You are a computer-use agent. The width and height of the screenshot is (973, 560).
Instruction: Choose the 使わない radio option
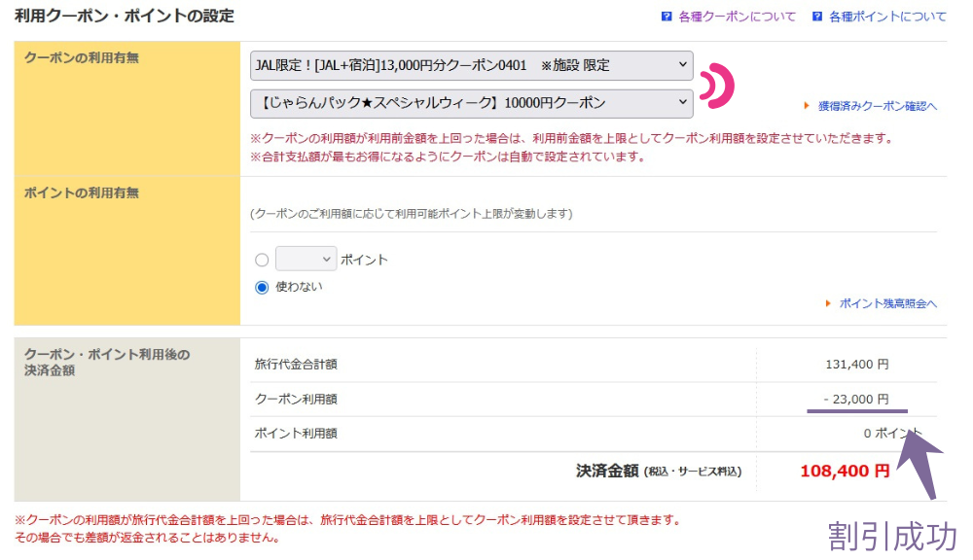pyautogui.click(x=262, y=287)
